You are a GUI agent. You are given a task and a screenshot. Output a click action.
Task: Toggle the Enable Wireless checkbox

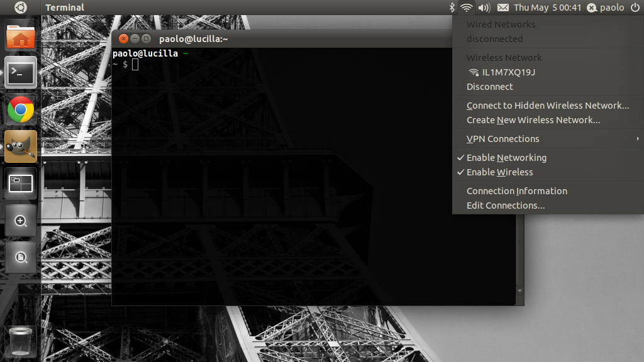pyautogui.click(x=548, y=172)
